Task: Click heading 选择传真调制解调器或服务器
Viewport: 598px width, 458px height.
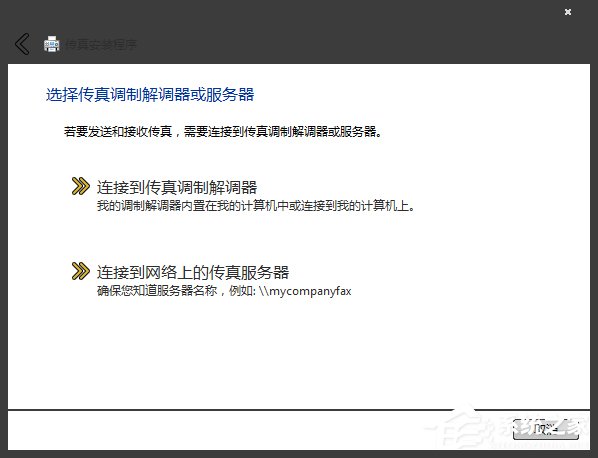Action: pyautogui.click(x=150, y=95)
